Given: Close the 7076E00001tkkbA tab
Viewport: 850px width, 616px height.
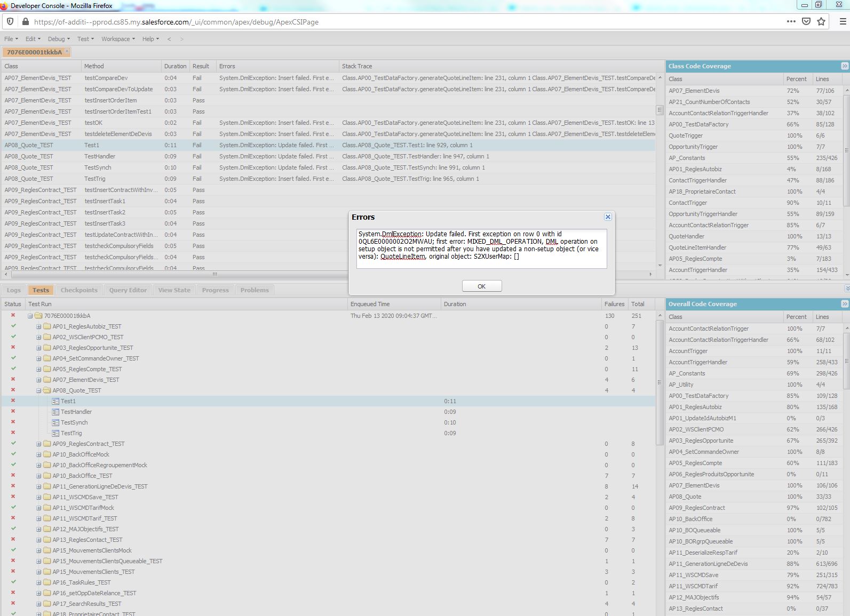Looking at the screenshot, I should 67,52.
